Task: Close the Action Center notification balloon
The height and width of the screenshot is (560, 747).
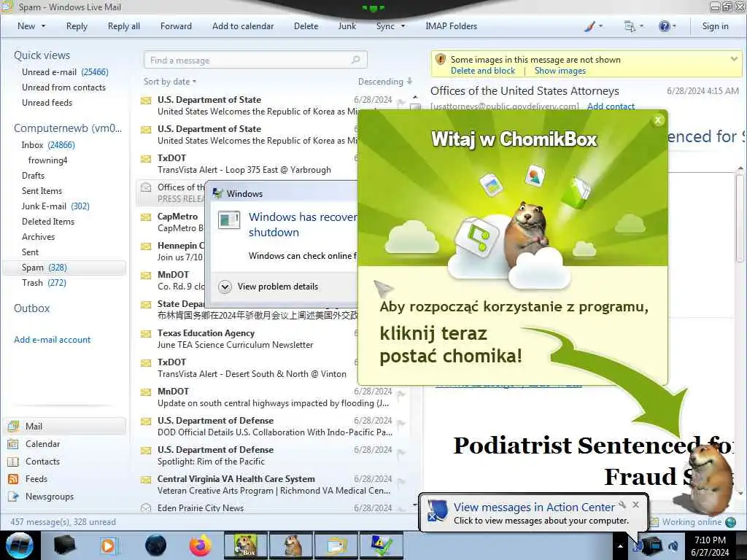Action: [x=635, y=505]
